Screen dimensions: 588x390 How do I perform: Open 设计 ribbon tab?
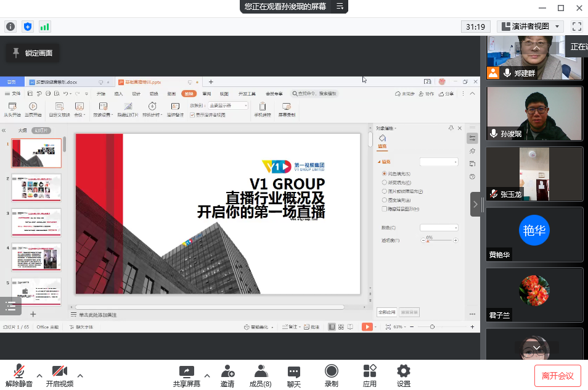pos(136,94)
